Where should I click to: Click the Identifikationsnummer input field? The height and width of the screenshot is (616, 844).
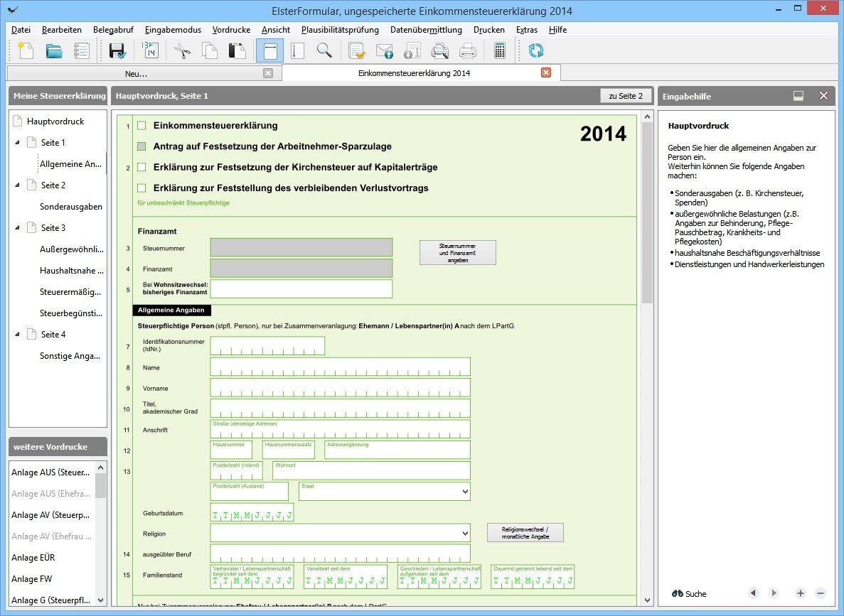(267, 346)
